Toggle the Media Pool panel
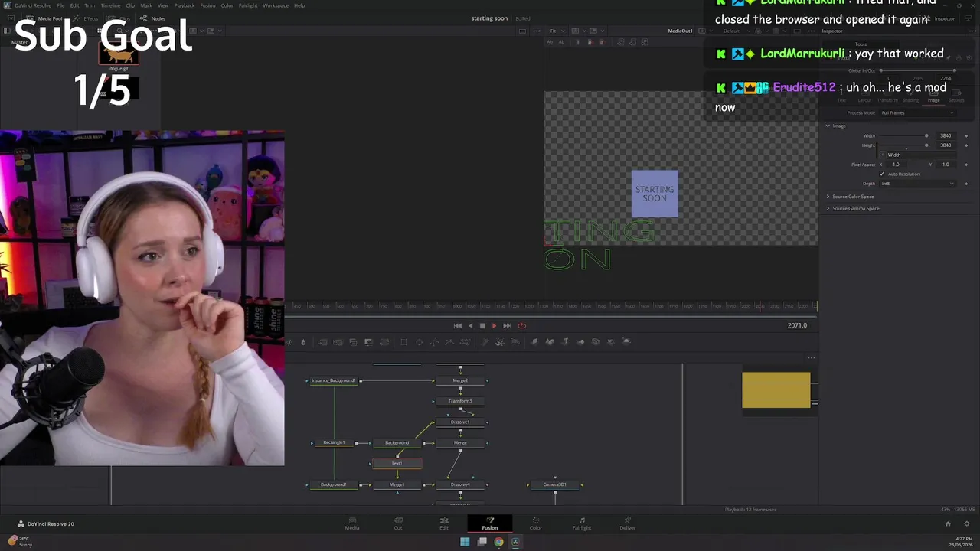Viewport: 980px width, 551px height. click(45, 18)
